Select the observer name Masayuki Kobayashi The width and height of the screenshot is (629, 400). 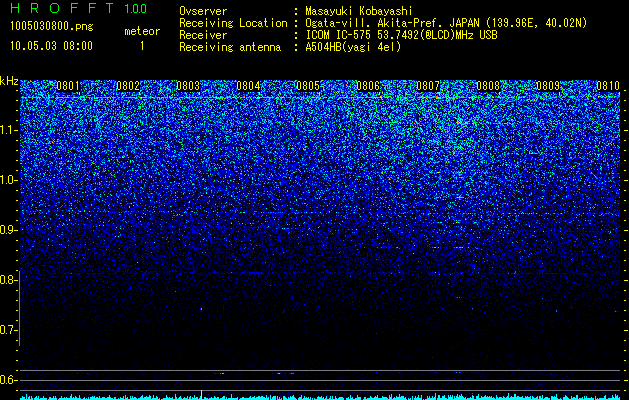(359, 11)
